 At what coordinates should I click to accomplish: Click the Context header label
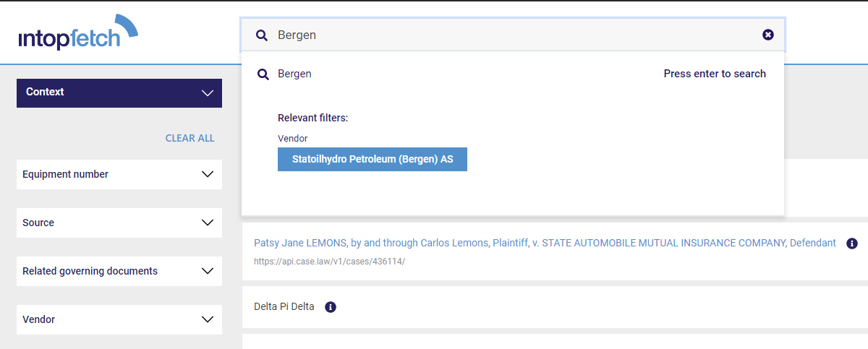(x=45, y=92)
